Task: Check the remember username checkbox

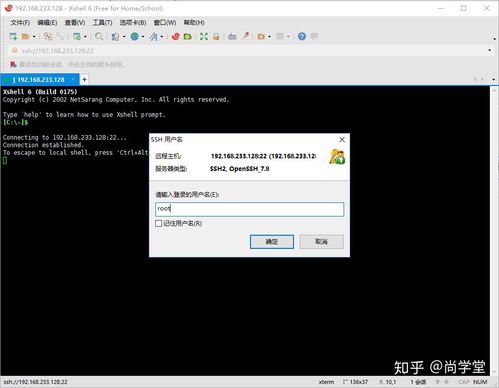Action: [x=159, y=223]
